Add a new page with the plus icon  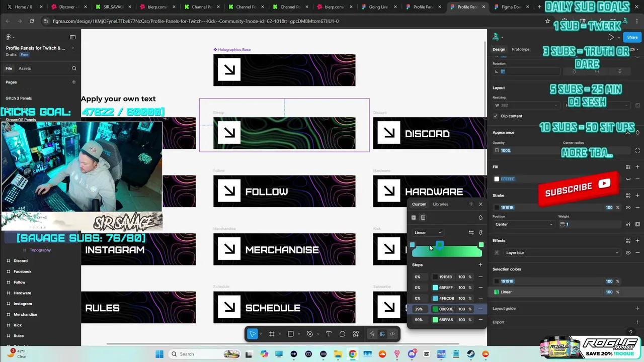pos(74,82)
